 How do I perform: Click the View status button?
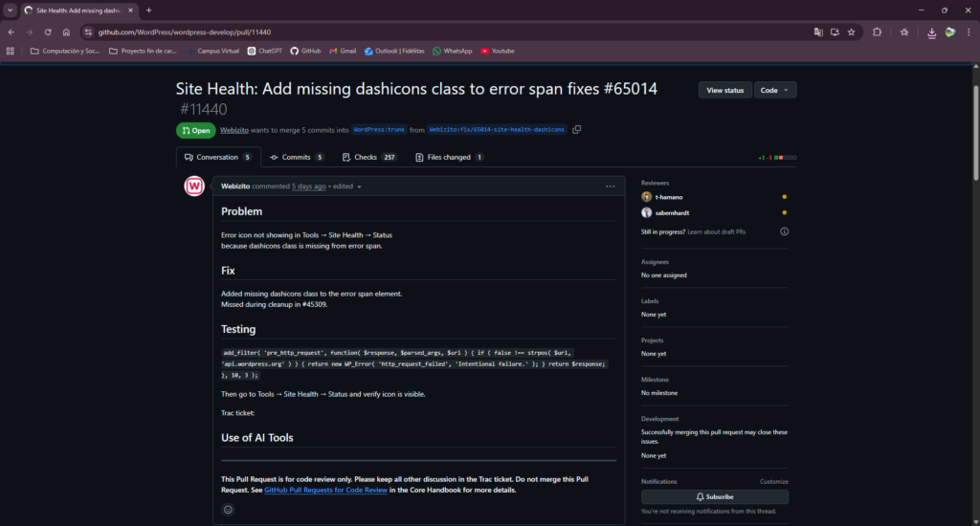tap(725, 90)
